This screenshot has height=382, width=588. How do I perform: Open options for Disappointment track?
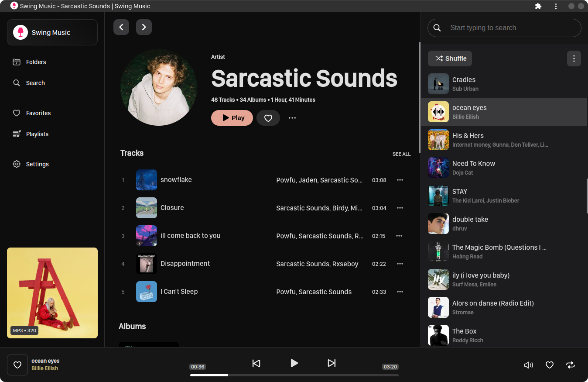[x=400, y=264]
